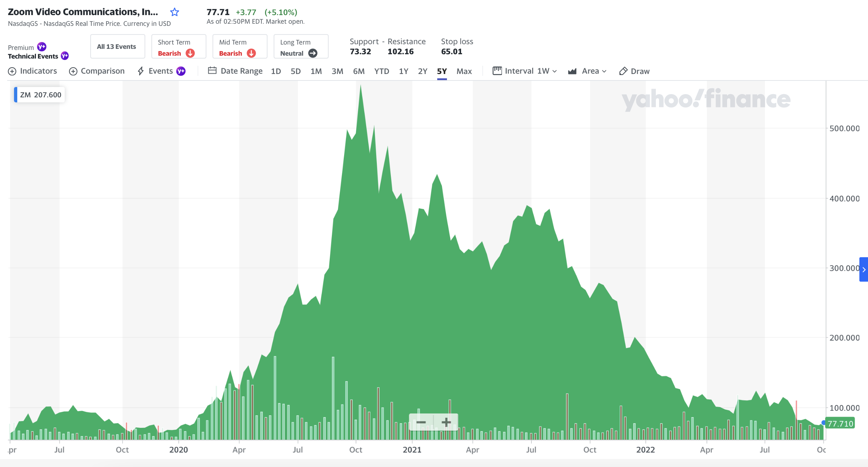Click the star watchlist icon
The image size is (868, 467).
[x=174, y=12]
